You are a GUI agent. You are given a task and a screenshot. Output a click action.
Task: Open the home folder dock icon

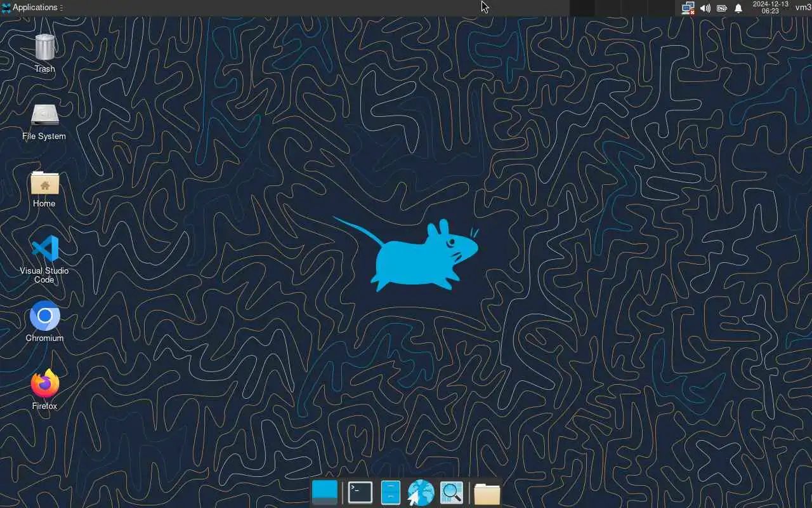[x=487, y=493]
